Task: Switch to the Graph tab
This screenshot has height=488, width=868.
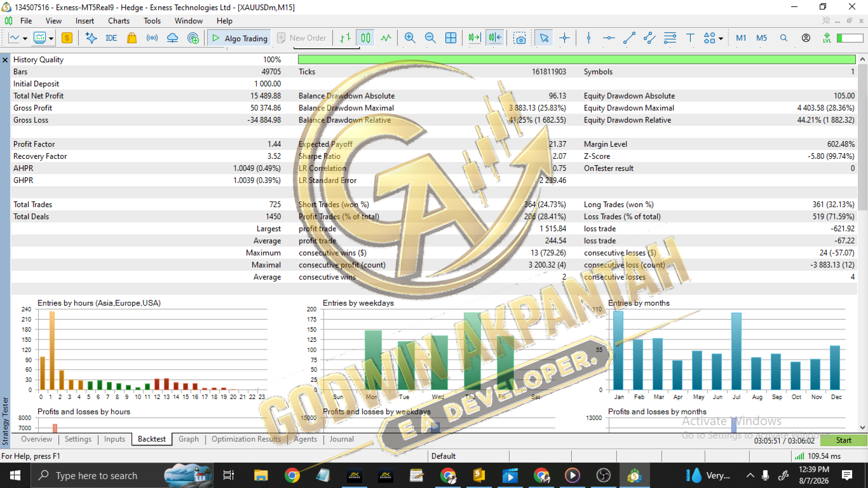Action: coord(188,439)
